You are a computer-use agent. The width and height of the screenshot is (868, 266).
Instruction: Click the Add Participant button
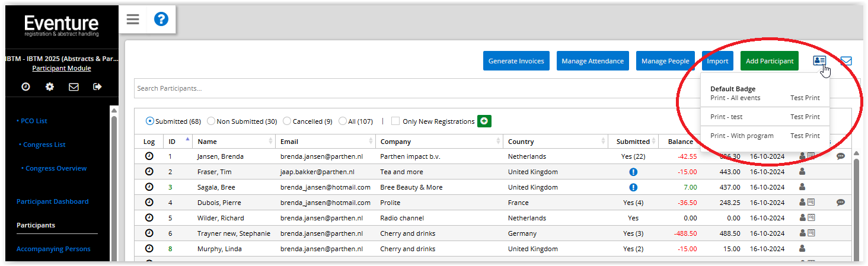pos(770,61)
